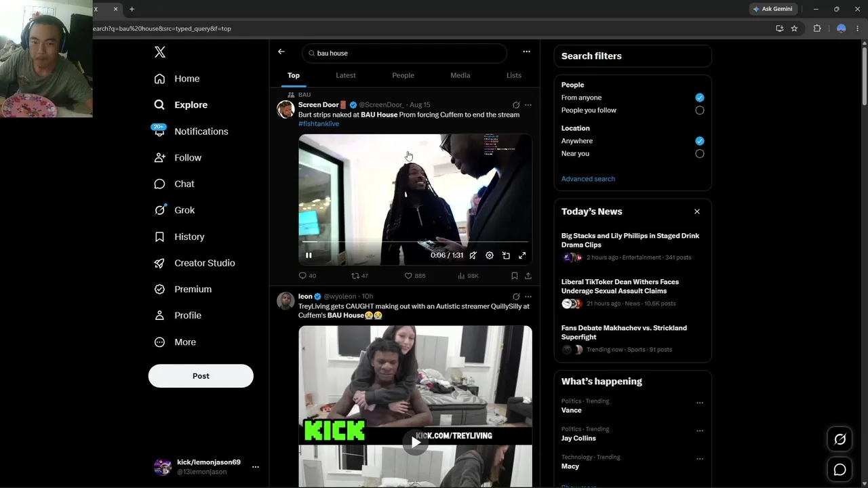Seek on the Burt video progress bar

415,241
